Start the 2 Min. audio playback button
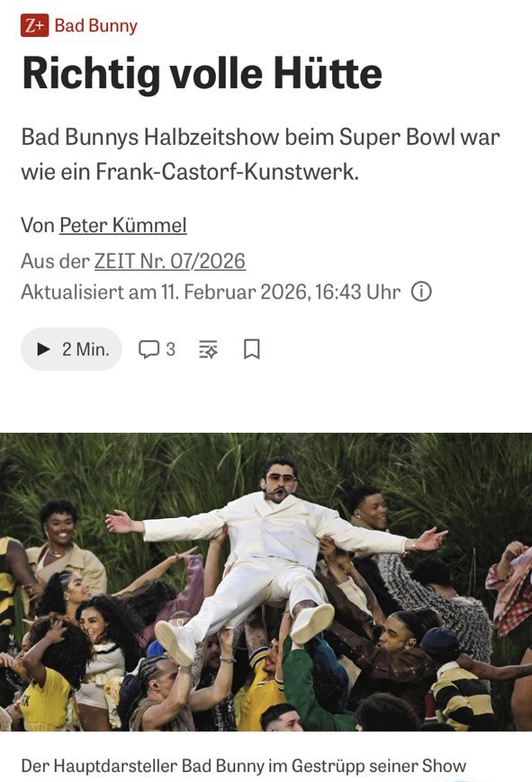Image resolution: width=532 pixels, height=782 pixels. (71, 349)
